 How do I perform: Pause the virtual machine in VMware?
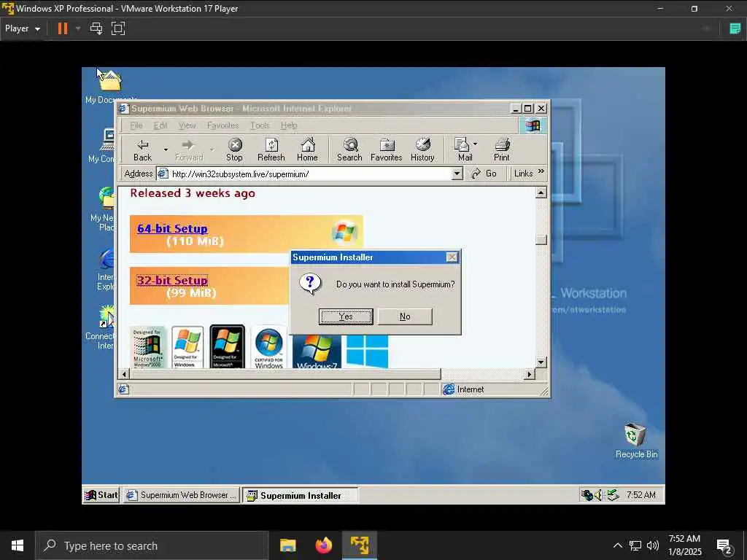tap(63, 28)
